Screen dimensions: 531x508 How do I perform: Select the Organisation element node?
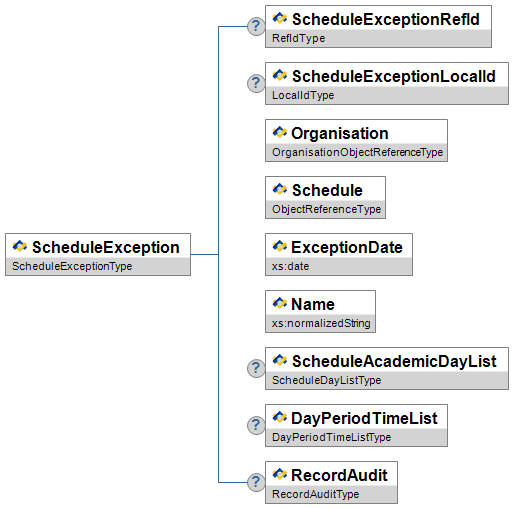point(356,140)
